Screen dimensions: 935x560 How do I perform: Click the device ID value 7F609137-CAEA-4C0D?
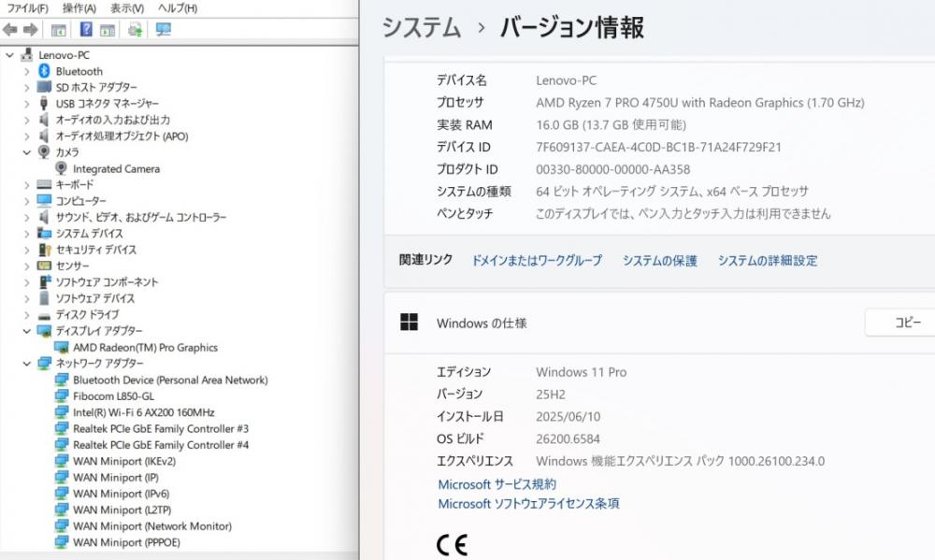coord(658,148)
